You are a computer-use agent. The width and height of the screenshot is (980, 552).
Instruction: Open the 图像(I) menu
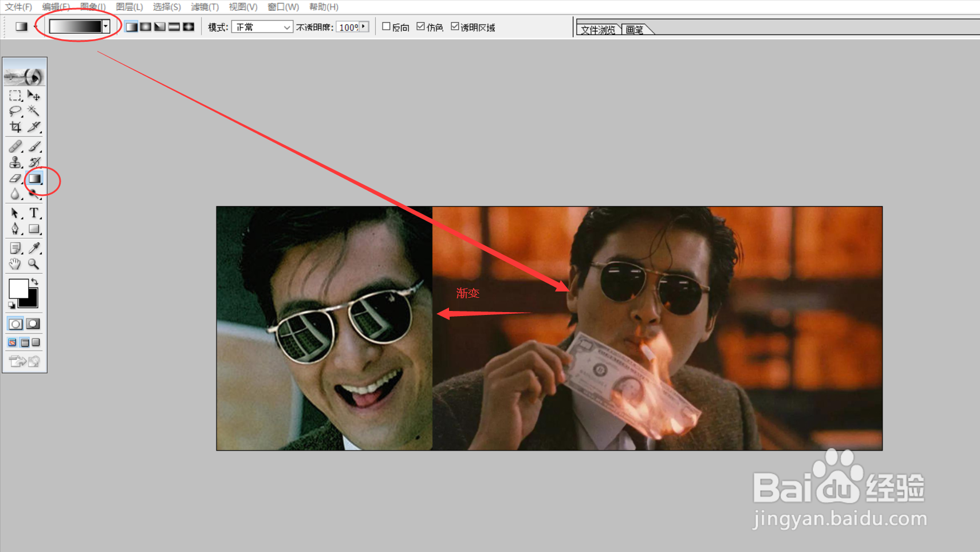(x=93, y=7)
